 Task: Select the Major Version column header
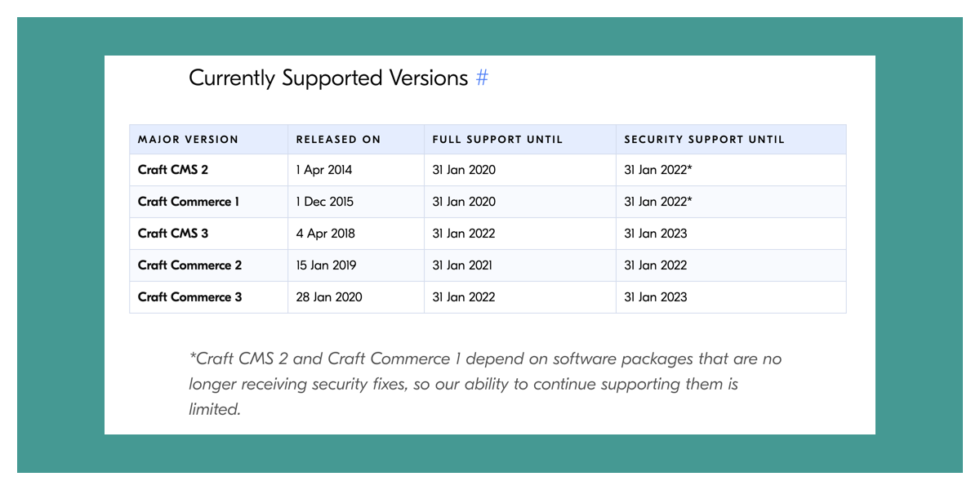point(188,140)
